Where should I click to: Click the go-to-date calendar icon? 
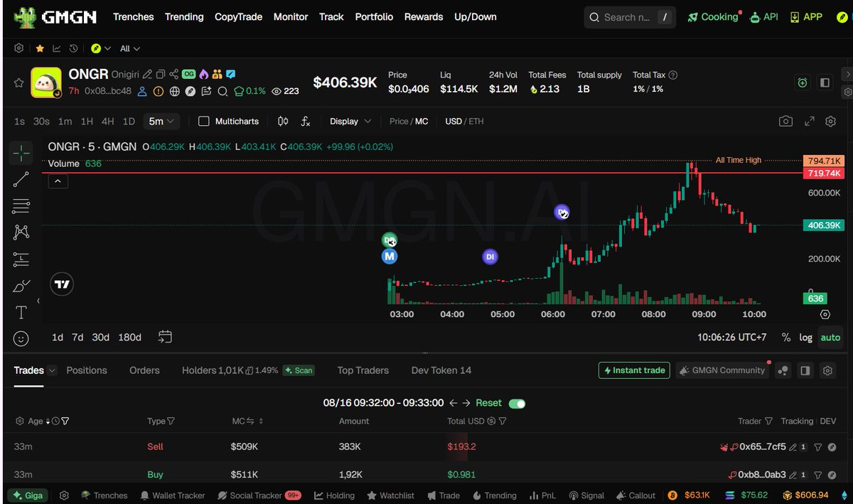click(166, 337)
